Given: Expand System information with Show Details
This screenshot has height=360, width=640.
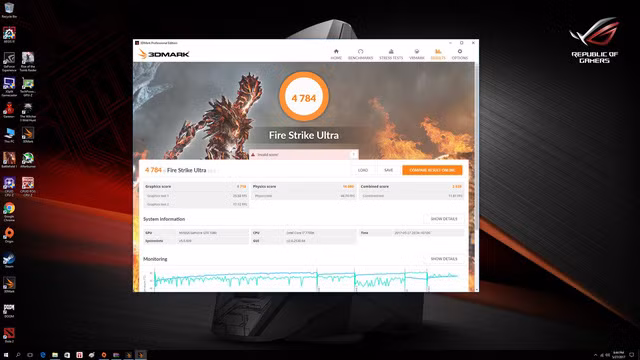Looking at the screenshot, I should point(444,219).
